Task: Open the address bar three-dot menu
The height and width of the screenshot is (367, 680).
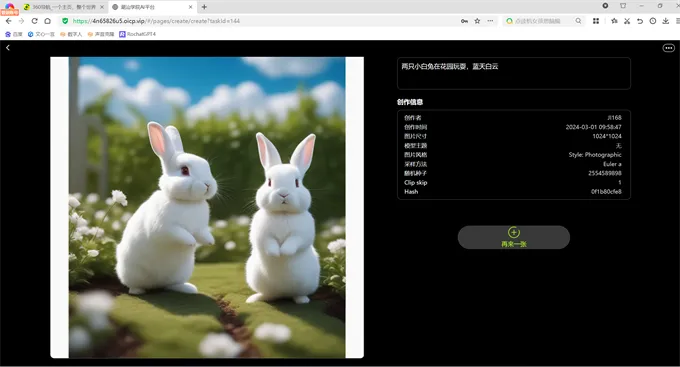Action: pos(490,21)
